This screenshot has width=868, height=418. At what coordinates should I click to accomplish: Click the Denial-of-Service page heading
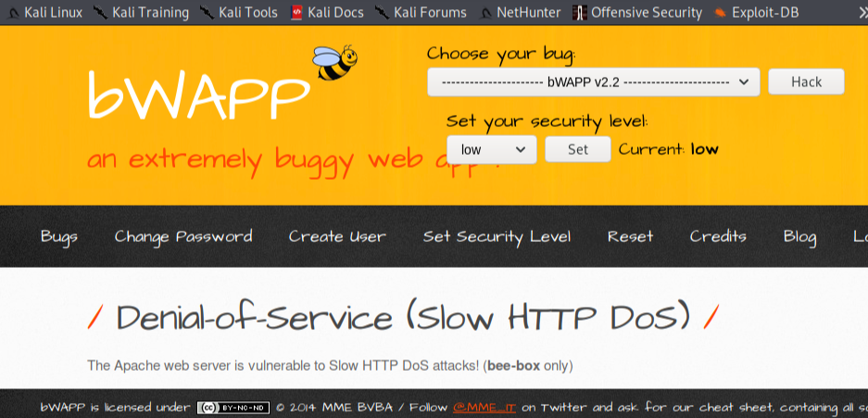[x=403, y=318]
